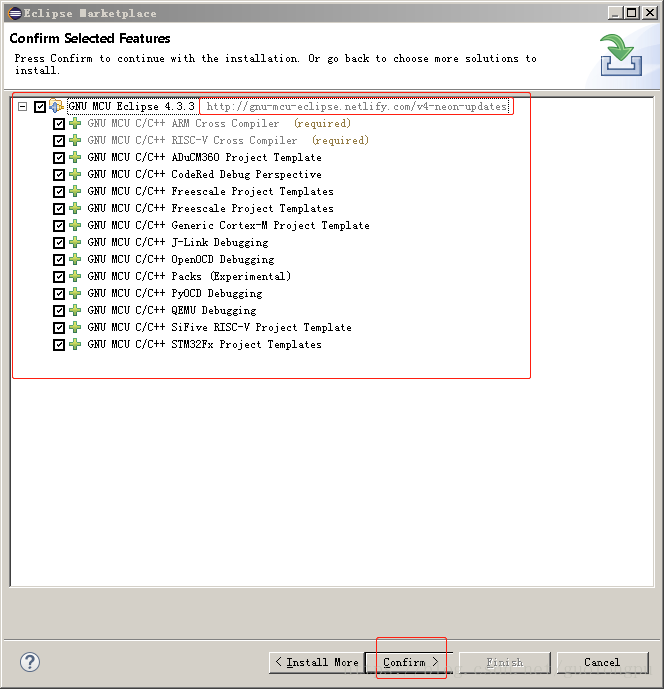Screen dimensions: 664x689
Task: Select the GNU MCU Eclipse 4.3.3 row label
Action: [x=131, y=106]
